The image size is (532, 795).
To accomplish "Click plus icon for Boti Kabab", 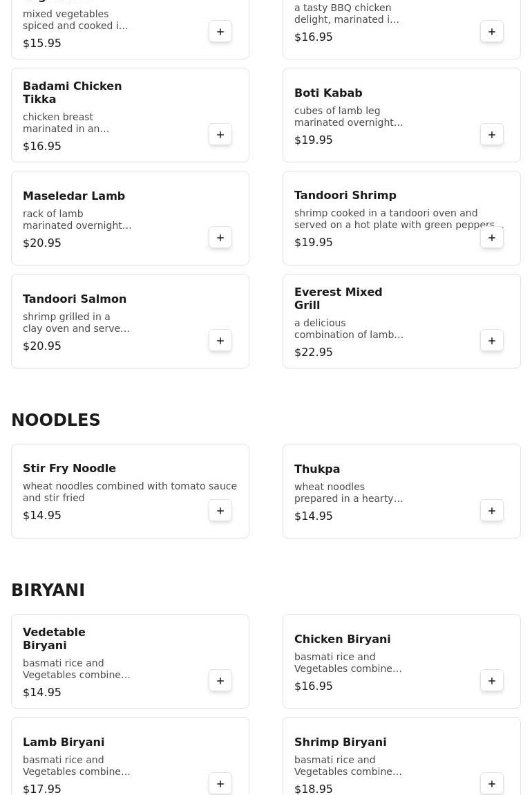I will coord(492,135).
